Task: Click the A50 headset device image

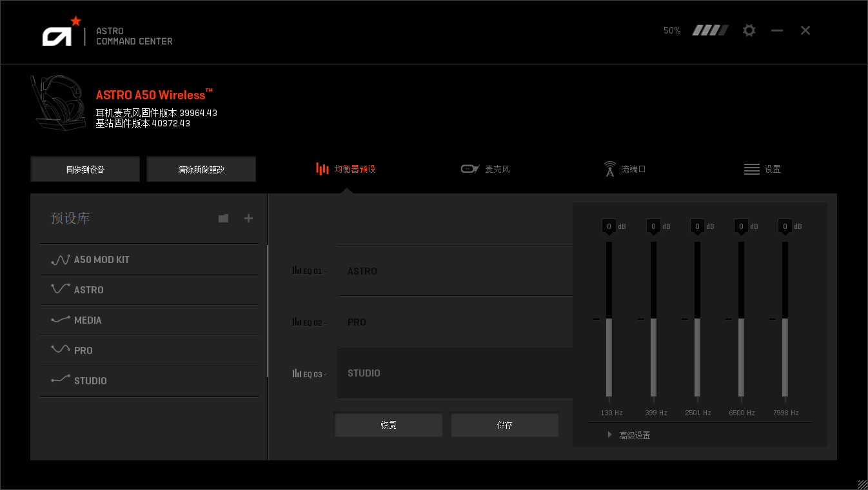Action: 58,103
